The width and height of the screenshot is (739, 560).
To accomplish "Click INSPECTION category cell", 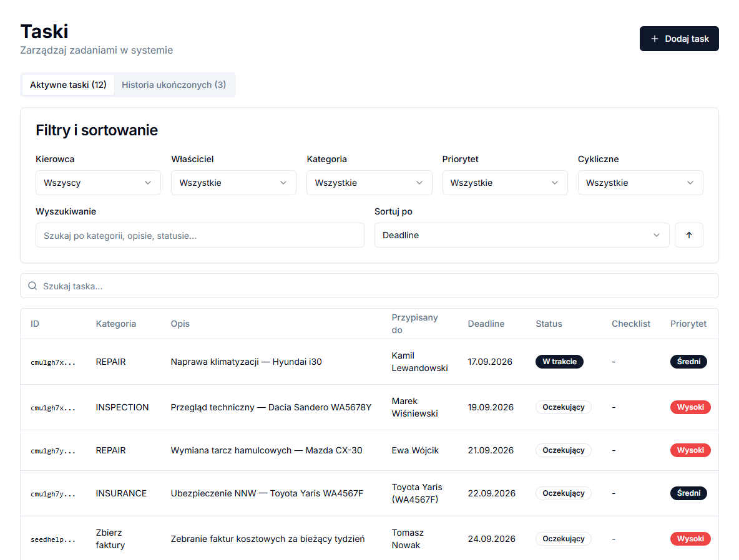I will tap(122, 407).
